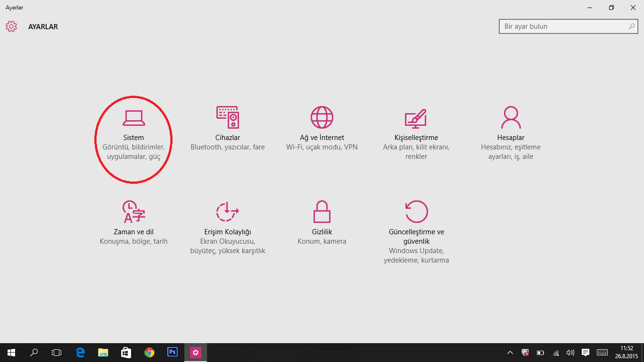Open the Action Center notifications

[x=586, y=353]
